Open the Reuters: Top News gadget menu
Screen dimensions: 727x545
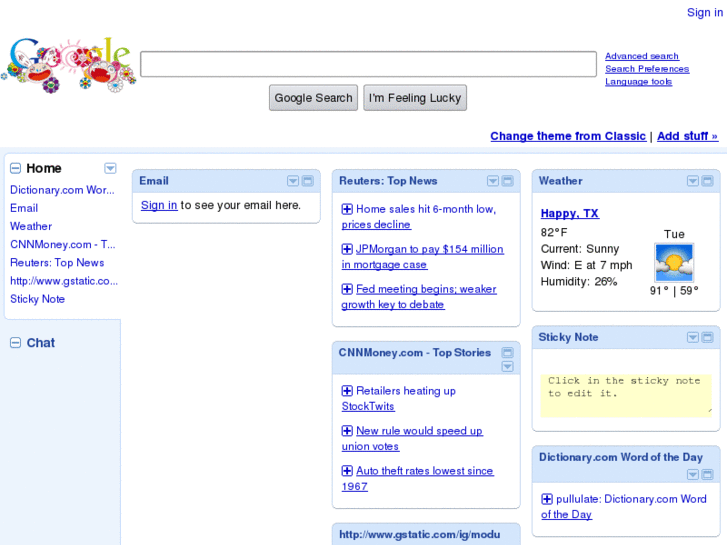(x=493, y=181)
